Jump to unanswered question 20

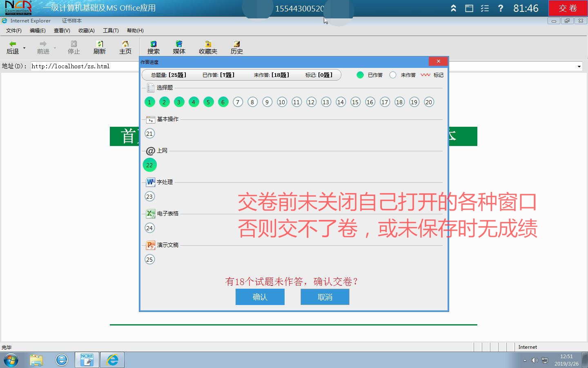tap(429, 102)
